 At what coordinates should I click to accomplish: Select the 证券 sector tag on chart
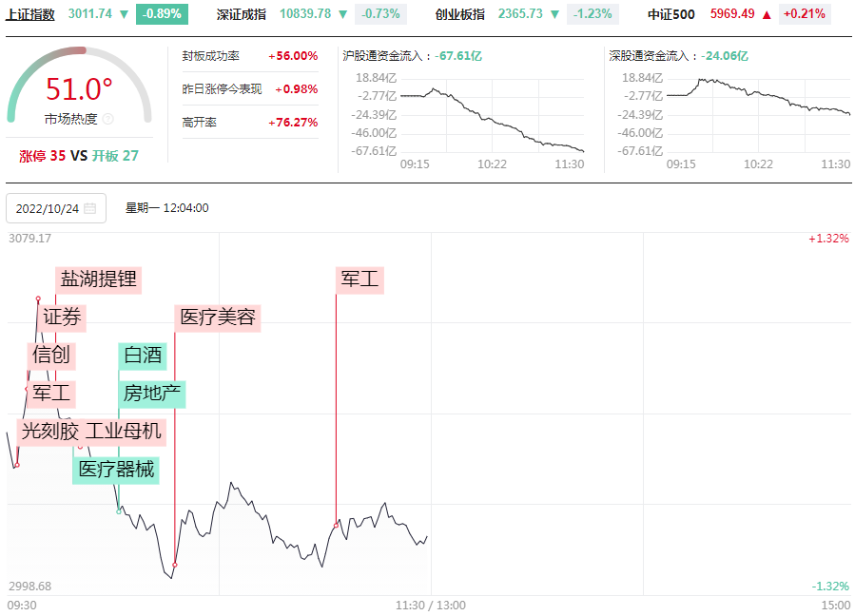[63, 318]
